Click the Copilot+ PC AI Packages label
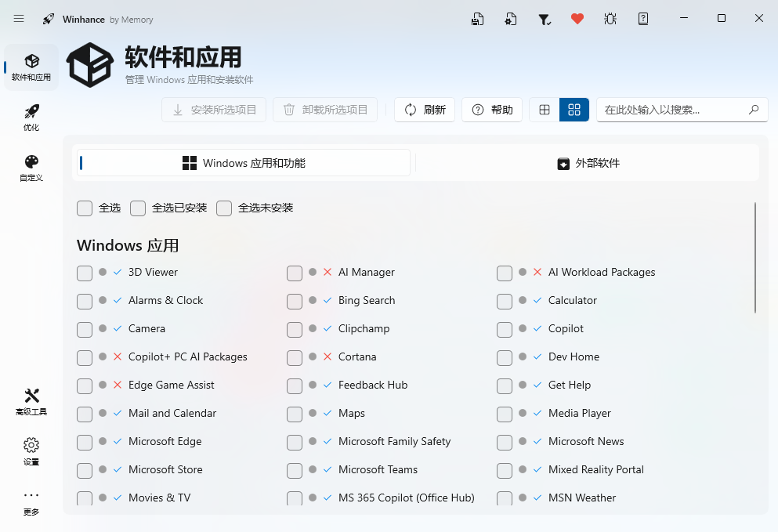Viewport: 778px width, 532px height. tap(187, 356)
